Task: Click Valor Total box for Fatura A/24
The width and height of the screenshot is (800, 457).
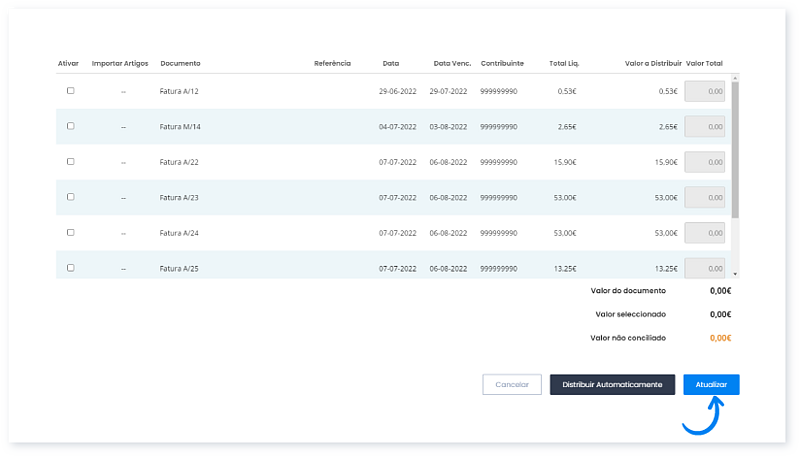Action: tap(704, 233)
